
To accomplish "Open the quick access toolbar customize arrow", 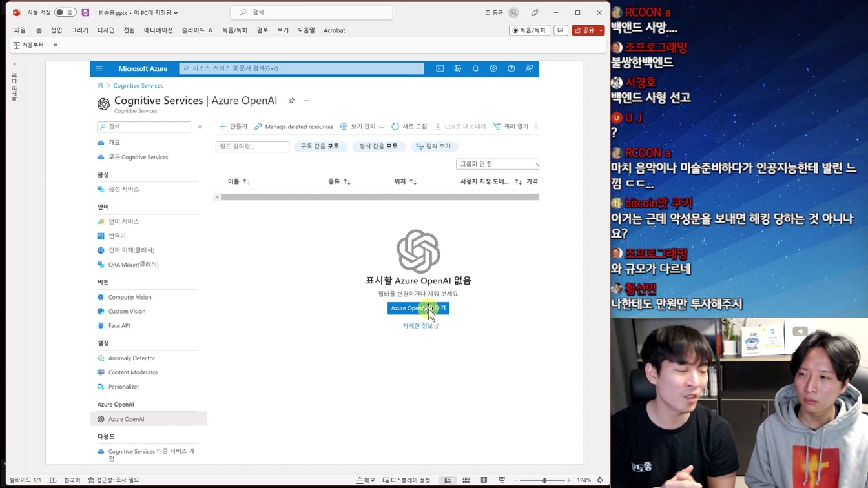I will tap(56, 45).
